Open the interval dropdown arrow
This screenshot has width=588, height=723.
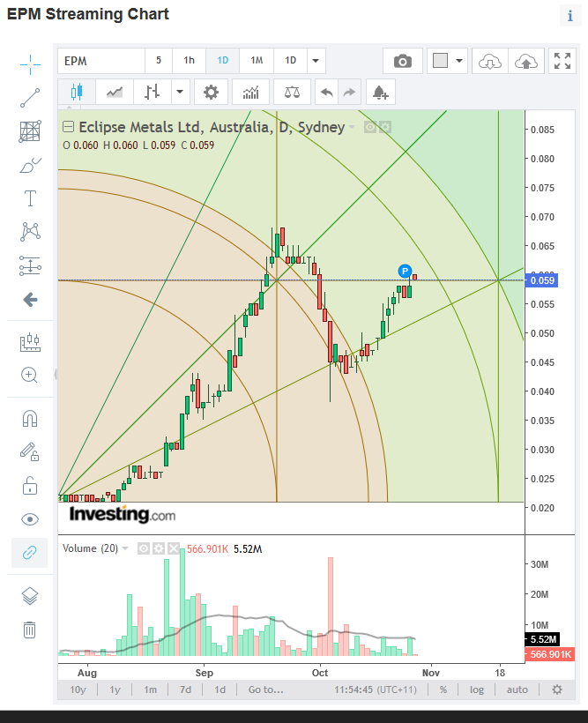coord(316,61)
